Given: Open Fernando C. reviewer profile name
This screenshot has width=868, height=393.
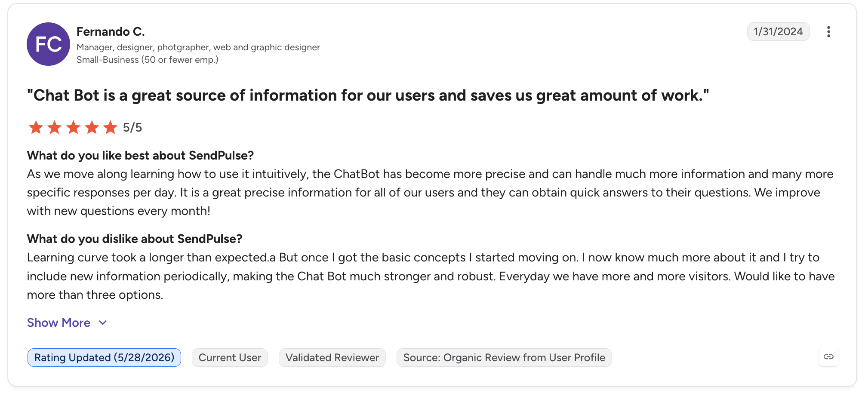Looking at the screenshot, I should point(111,32).
